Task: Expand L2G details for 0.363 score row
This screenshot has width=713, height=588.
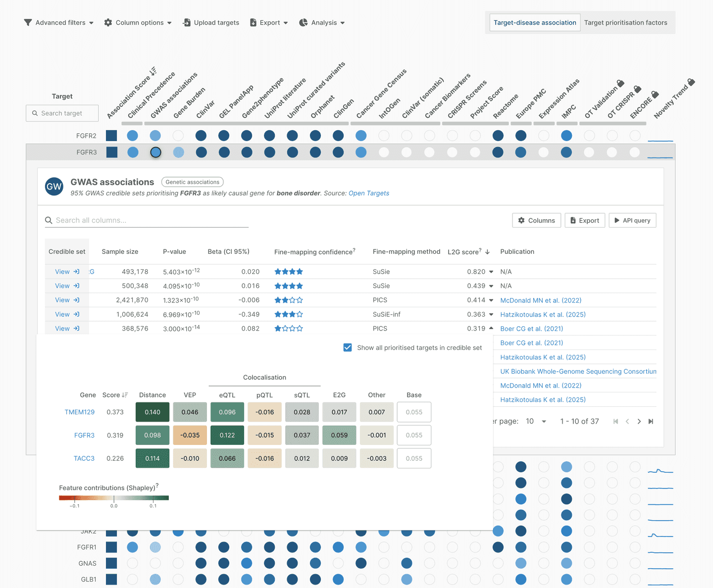Action: (491, 314)
